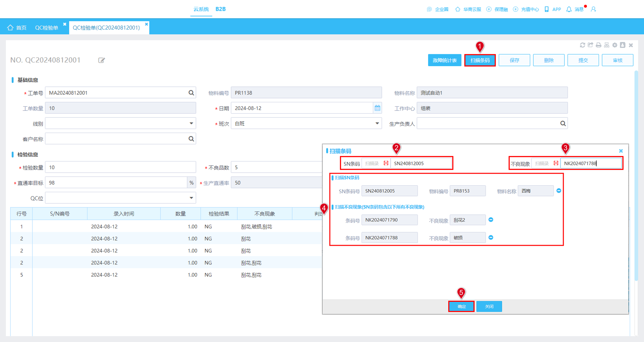Click the printer icon
Viewport: 644px width, 342px height.
598,45
